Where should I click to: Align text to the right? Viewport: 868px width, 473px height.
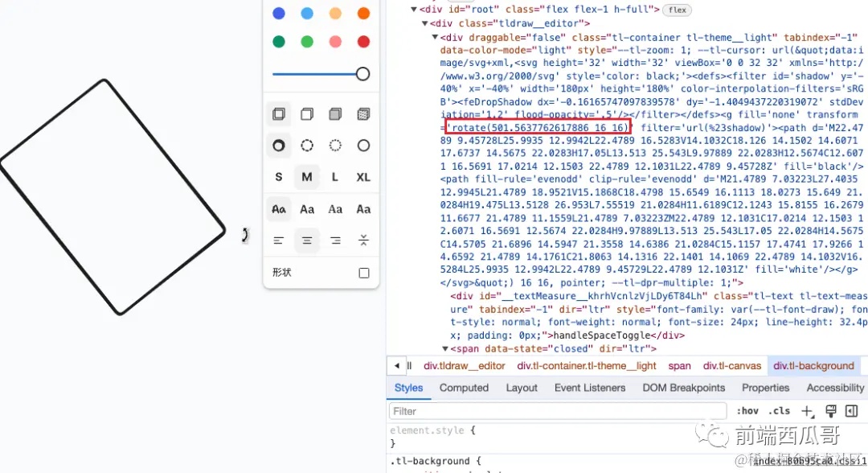point(335,241)
